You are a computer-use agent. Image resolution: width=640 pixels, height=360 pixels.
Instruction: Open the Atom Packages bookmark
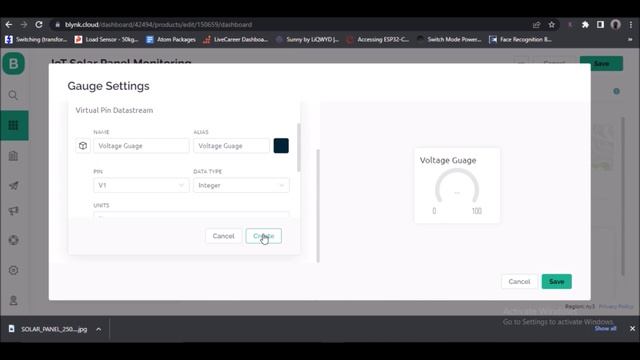171,40
